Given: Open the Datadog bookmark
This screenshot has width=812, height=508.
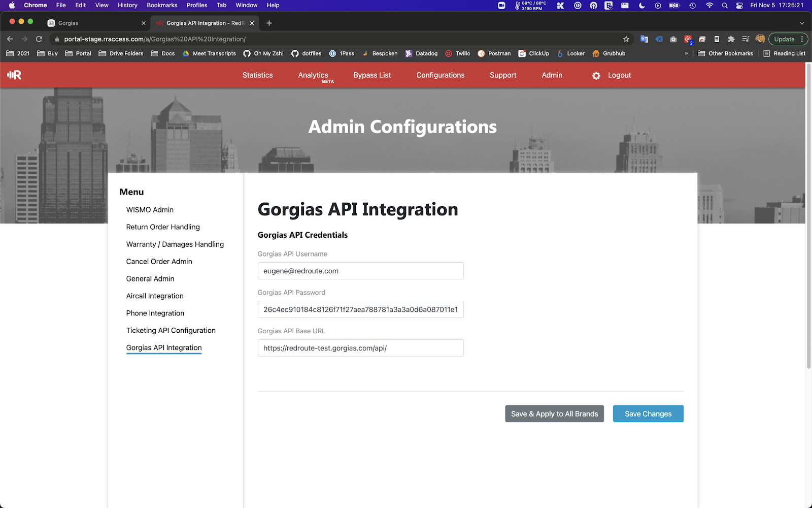Looking at the screenshot, I should coord(421,53).
